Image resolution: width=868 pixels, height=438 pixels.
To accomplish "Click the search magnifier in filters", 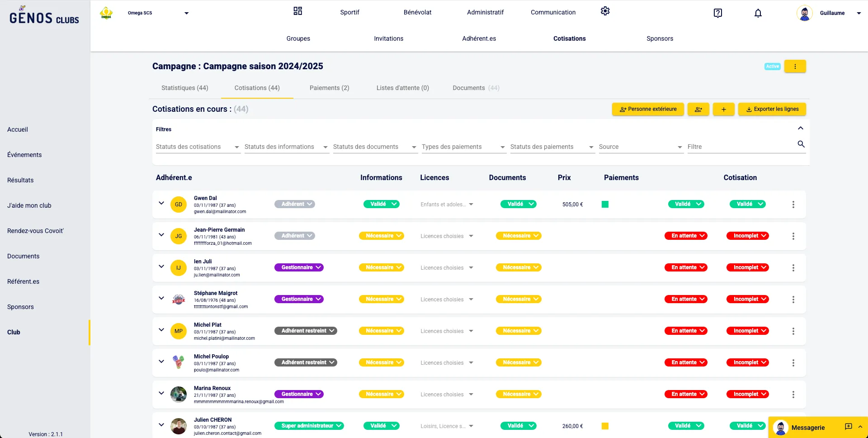I will 801,144.
